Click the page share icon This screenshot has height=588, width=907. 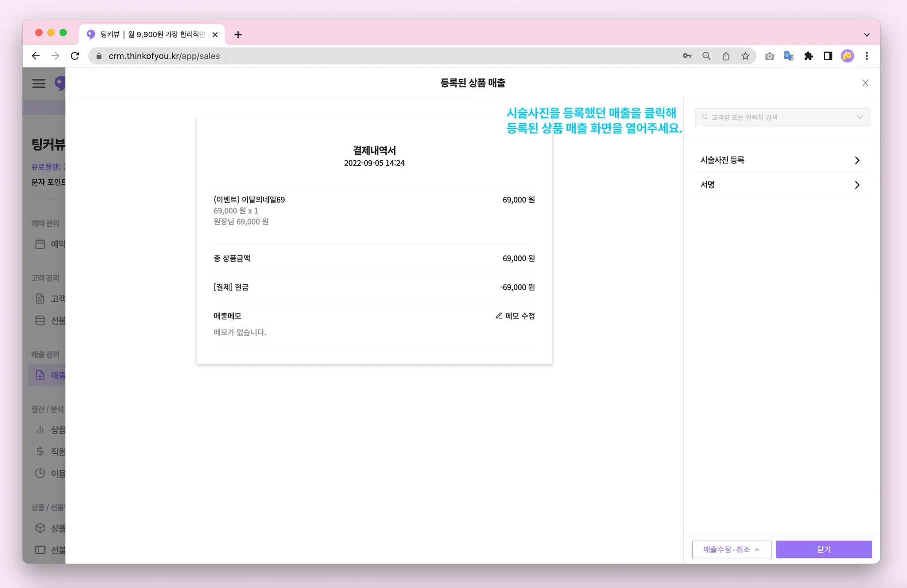tap(726, 56)
